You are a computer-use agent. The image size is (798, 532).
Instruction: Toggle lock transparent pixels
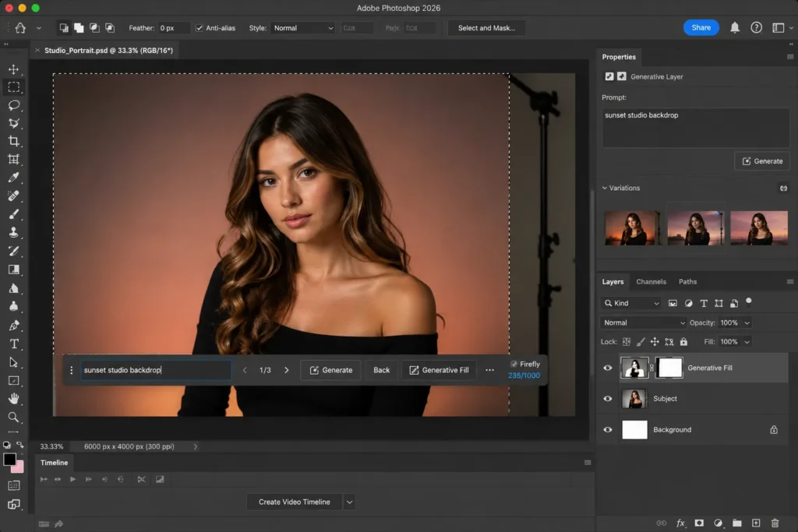pos(627,342)
